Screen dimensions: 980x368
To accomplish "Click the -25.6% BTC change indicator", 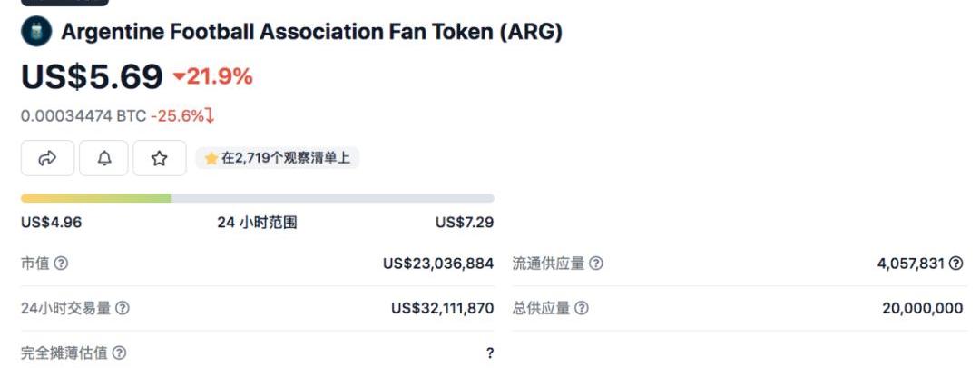I will click(x=181, y=116).
